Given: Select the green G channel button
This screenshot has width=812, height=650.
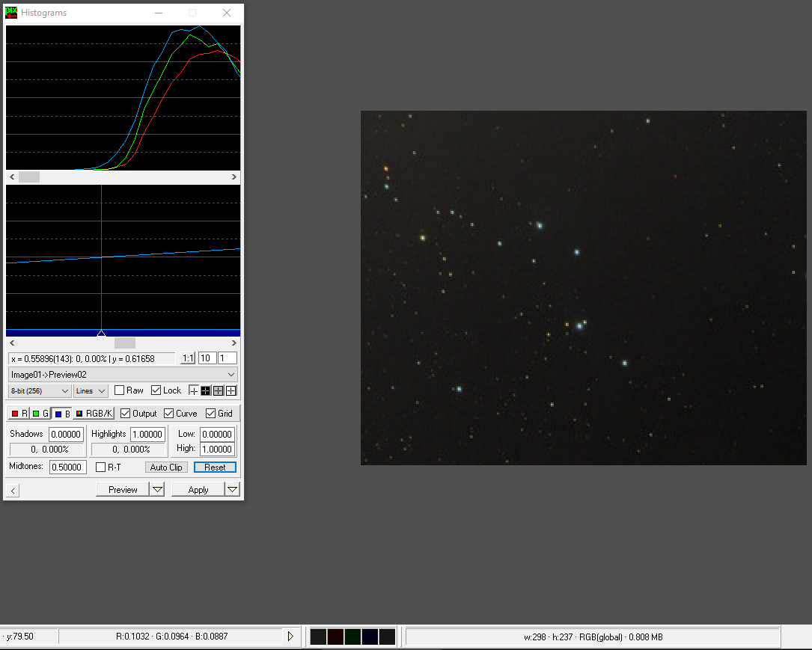Looking at the screenshot, I should pos(40,414).
